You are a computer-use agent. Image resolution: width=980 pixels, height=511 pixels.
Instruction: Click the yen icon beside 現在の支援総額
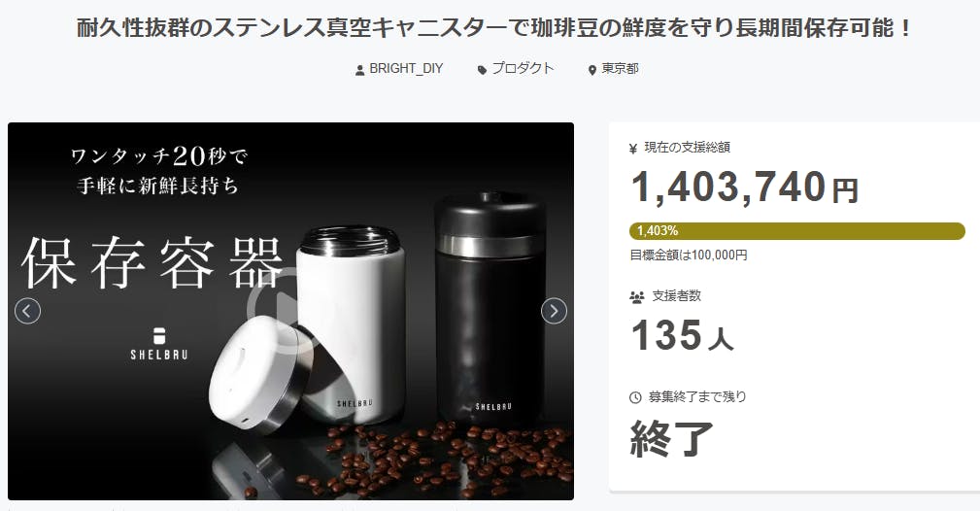(633, 149)
